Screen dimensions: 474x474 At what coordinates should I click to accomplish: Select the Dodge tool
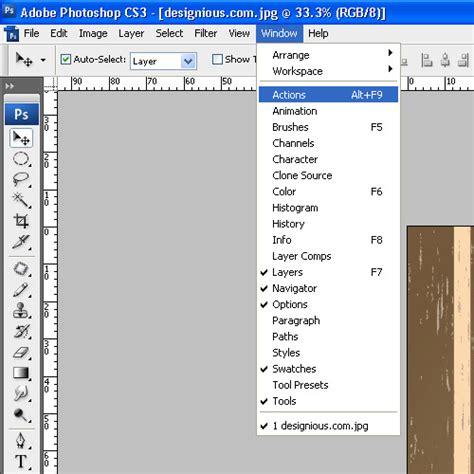(x=21, y=415)
